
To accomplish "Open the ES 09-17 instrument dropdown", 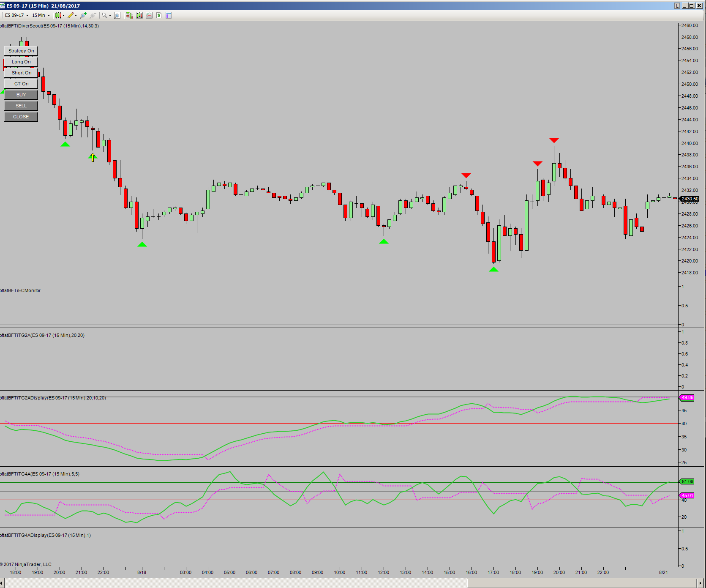I will click(16, 15).
